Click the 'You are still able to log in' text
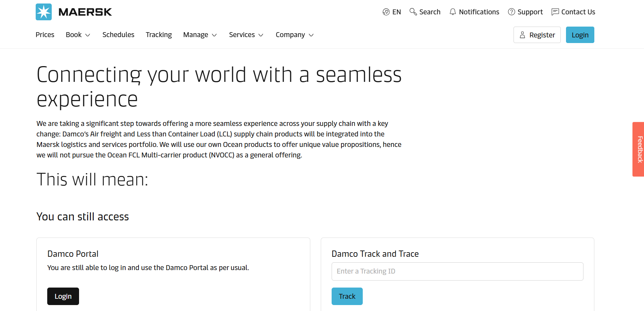 (x=148, y=268)
